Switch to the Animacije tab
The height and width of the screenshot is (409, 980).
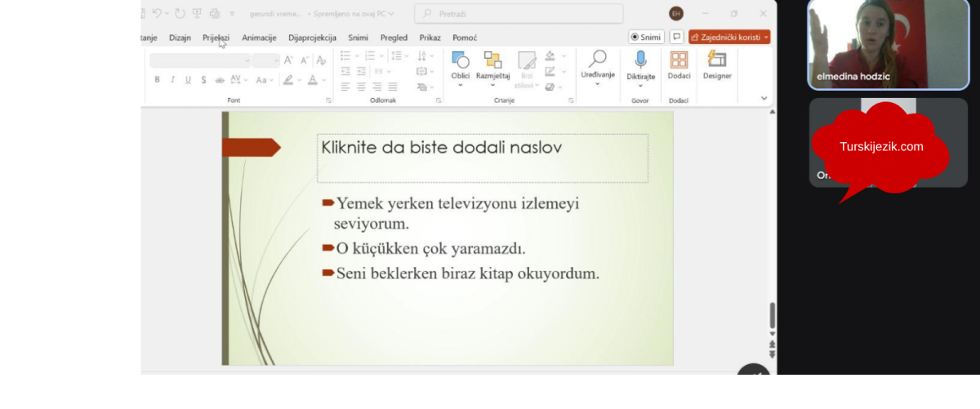pyautogui.click(x=259, y=38)
